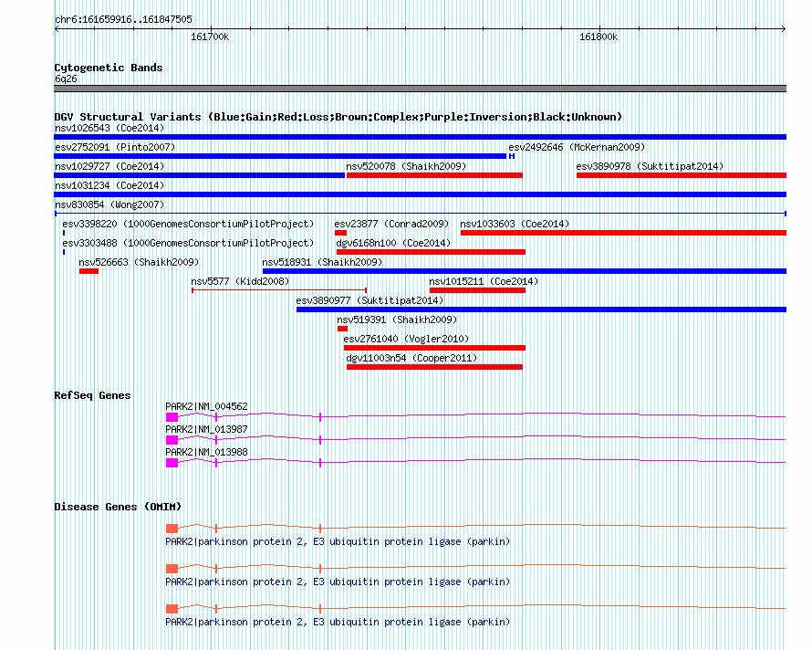Click the DGV Structural Variants track title
This screenshot has height=650, width=812.
pos(338,117)
